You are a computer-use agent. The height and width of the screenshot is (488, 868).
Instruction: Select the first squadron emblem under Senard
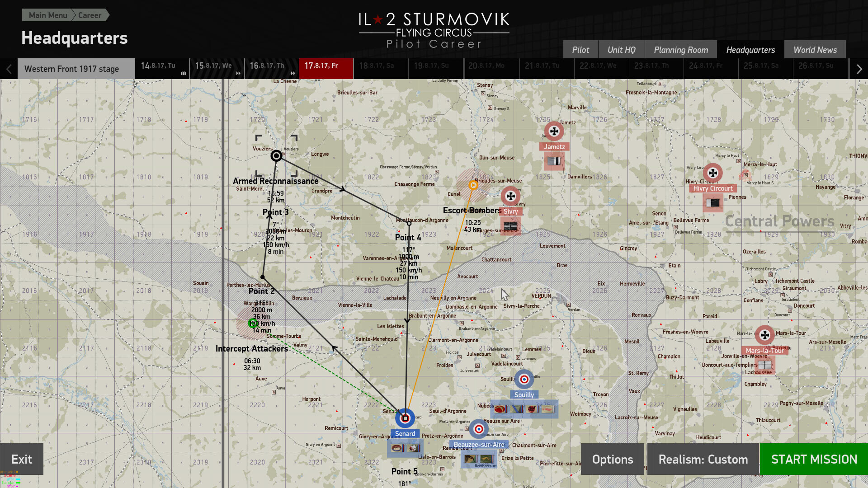pos(397,448)
